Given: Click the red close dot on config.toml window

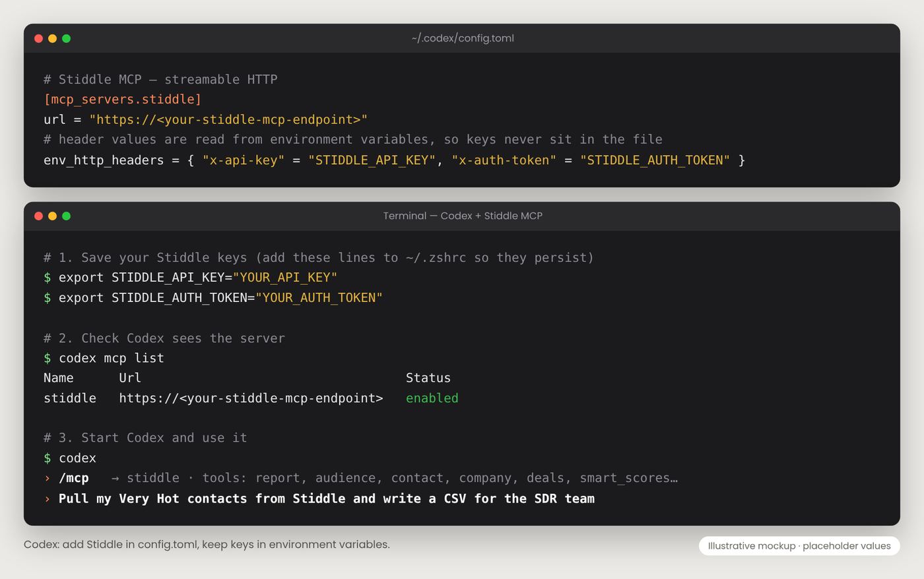Looking at the screenshot, I should [x=38, y=38].
